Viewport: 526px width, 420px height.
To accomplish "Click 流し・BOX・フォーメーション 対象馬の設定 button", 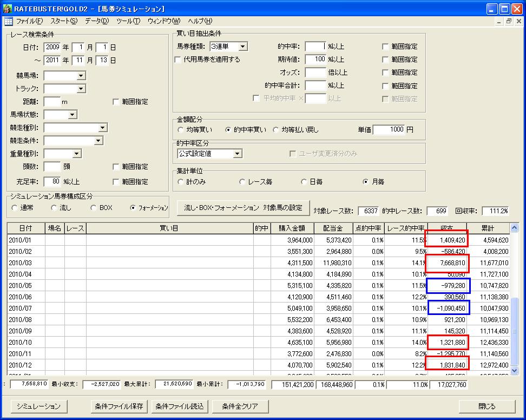I will 243,208.
